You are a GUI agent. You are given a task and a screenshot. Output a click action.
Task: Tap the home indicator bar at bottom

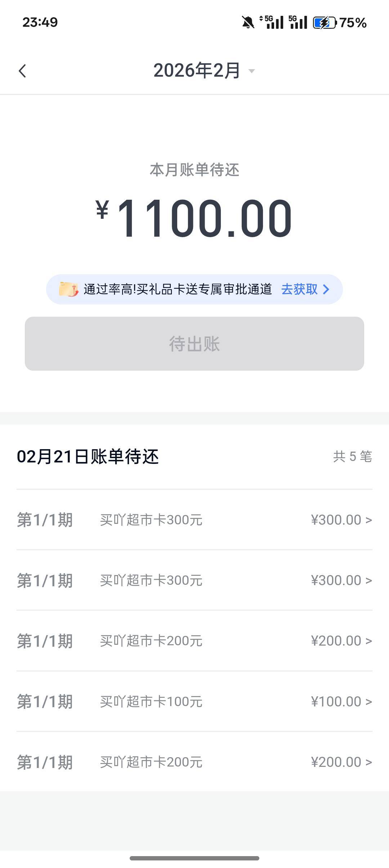click(194, 858)
